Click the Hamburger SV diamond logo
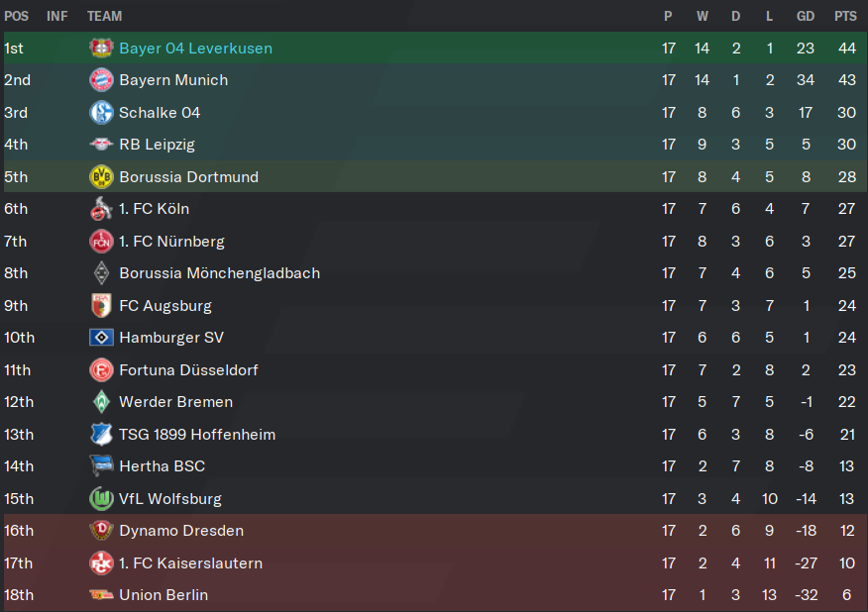 (x=101, y=338)
